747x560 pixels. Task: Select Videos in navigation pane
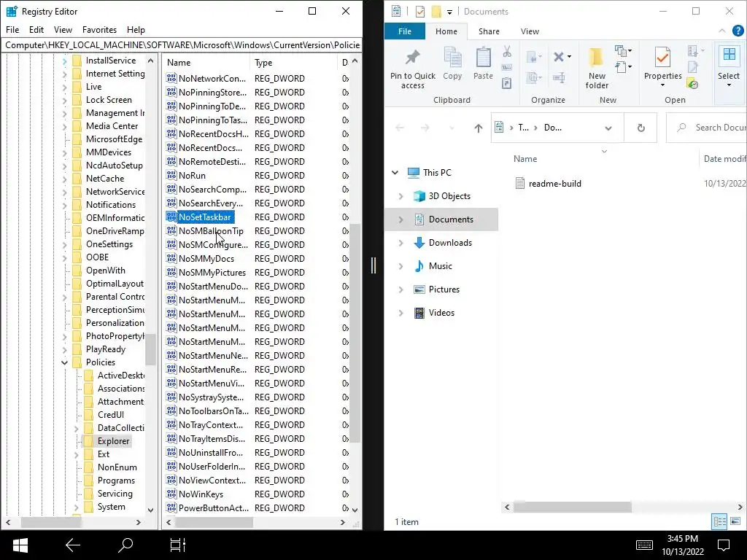click(x=441, y=312)
